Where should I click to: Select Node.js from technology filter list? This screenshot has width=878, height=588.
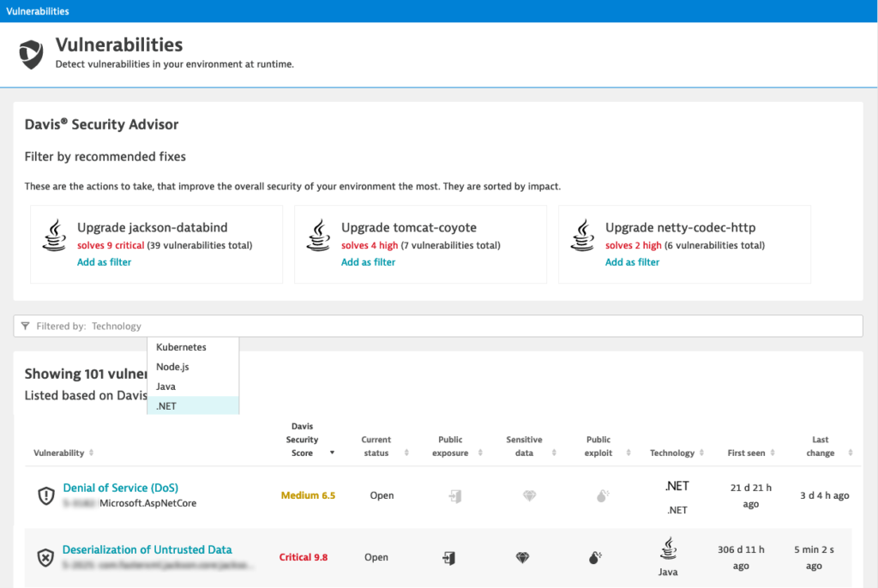193,367
